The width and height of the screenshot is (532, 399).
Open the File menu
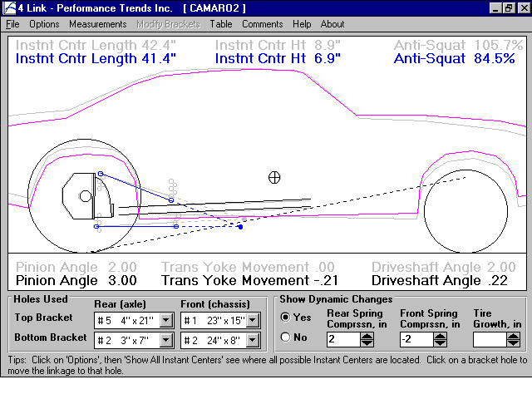tap(12, 24)
